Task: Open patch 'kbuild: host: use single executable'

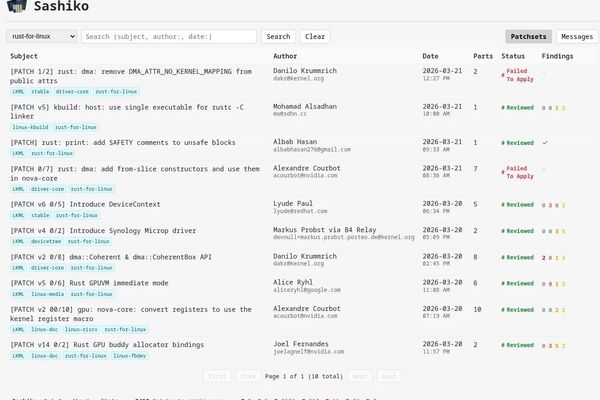Action: (x=127, y=111)
